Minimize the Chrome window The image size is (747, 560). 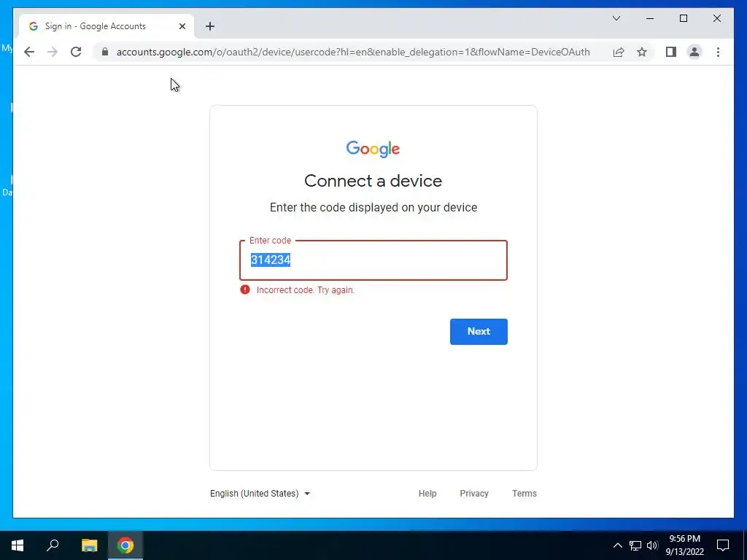[x=650, y=18]
